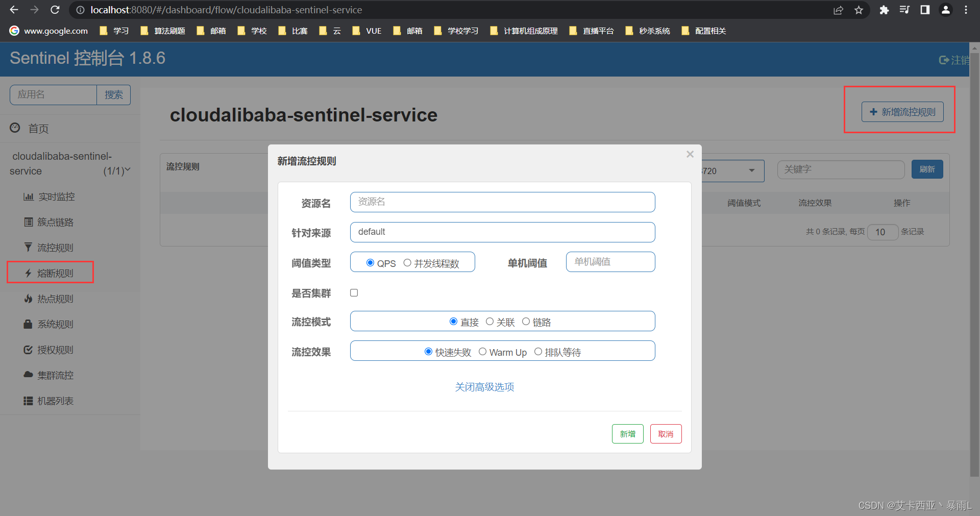Click the browser address bar URL
980x516 pixels.
(x=226, y=10)
